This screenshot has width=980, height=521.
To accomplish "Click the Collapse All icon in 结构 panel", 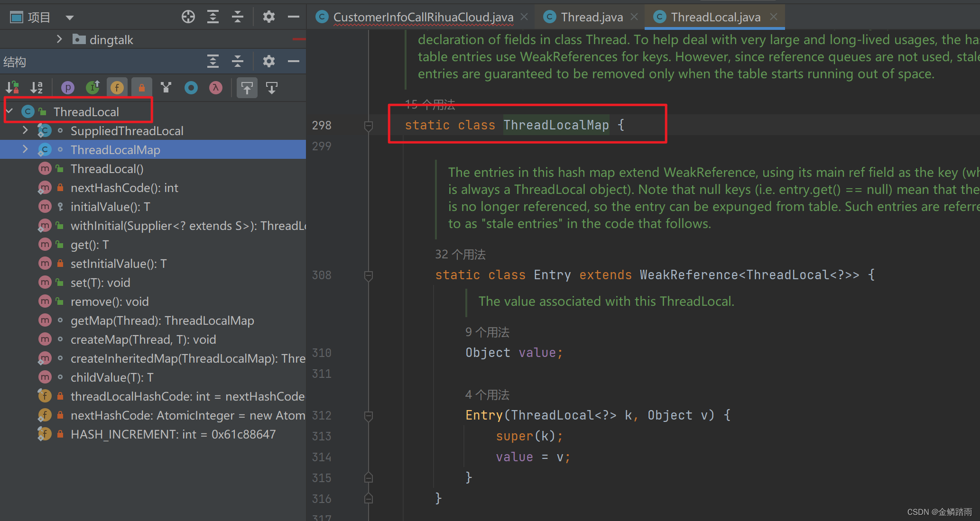I will point(237,62).
